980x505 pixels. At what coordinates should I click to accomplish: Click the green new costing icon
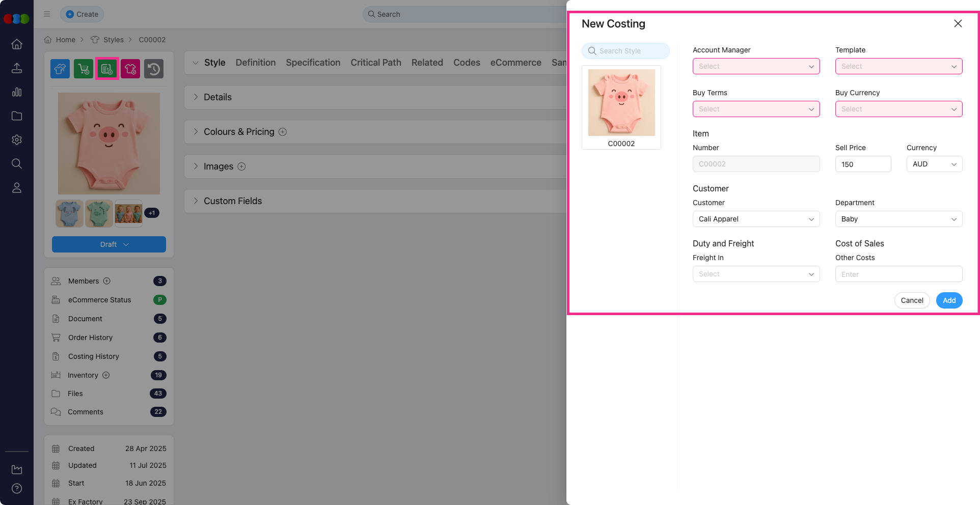pos(107,69)
